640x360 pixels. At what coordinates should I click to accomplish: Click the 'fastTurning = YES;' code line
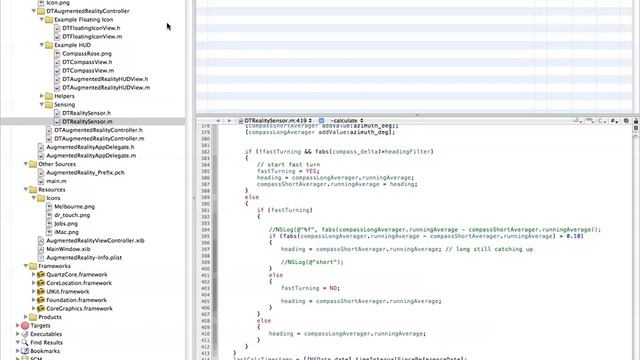[x=288, y=171]
